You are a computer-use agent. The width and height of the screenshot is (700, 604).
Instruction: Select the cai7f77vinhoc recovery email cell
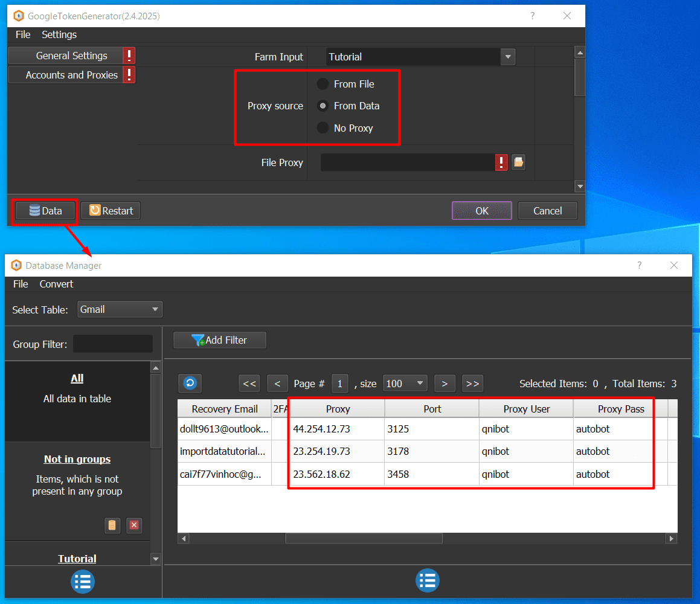225,474
